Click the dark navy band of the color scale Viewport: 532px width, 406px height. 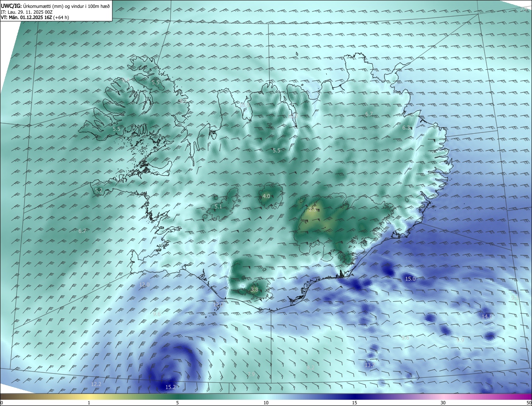pyautogui.click(x=355, y=396)
